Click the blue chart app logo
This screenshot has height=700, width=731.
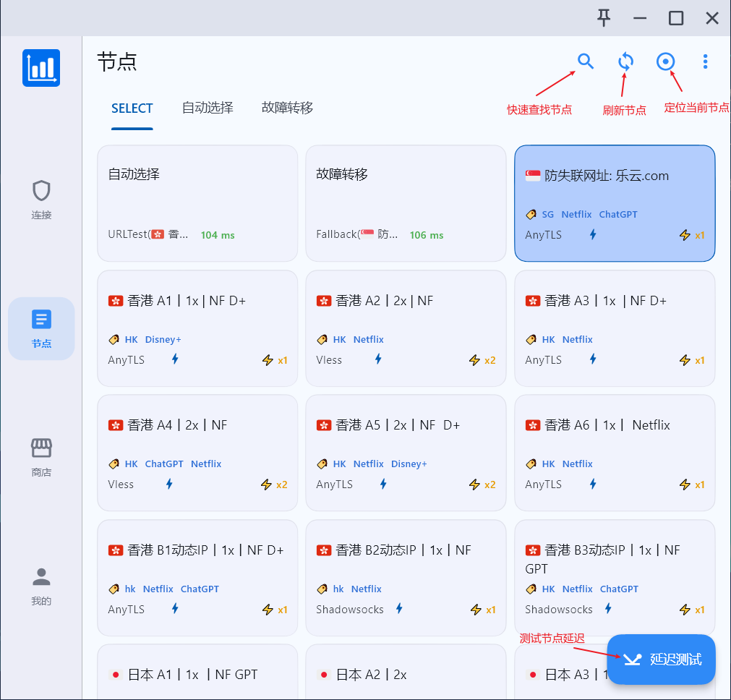click(41, 68)
